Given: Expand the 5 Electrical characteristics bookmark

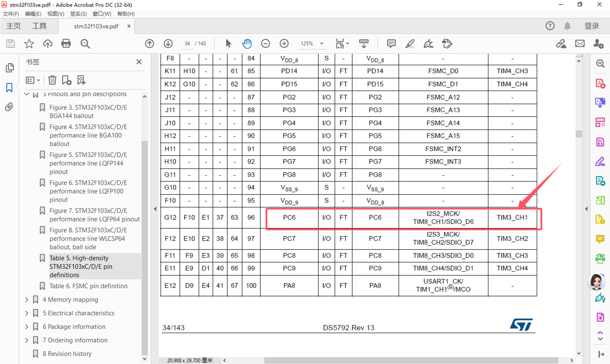Looking at the screenshot, I should tap(27, 313).
